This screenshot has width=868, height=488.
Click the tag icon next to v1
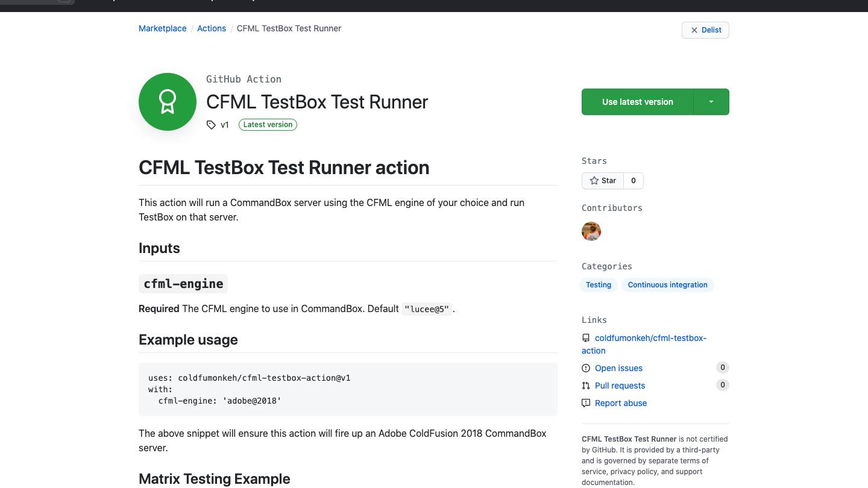tap(210, 125)
